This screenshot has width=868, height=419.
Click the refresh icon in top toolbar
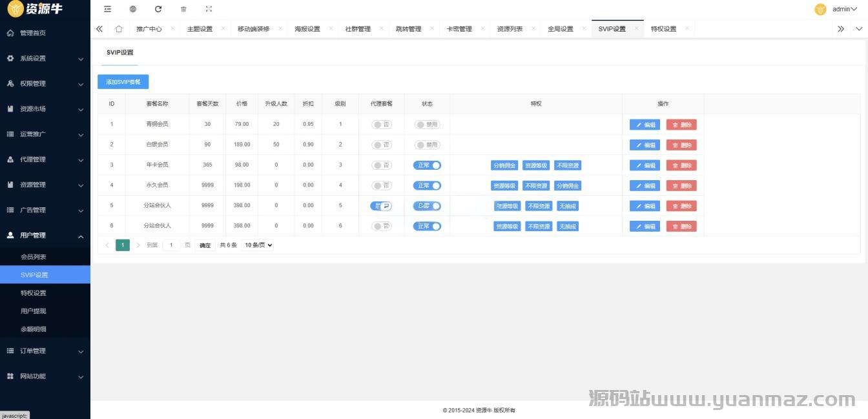[x=158, y=9]
